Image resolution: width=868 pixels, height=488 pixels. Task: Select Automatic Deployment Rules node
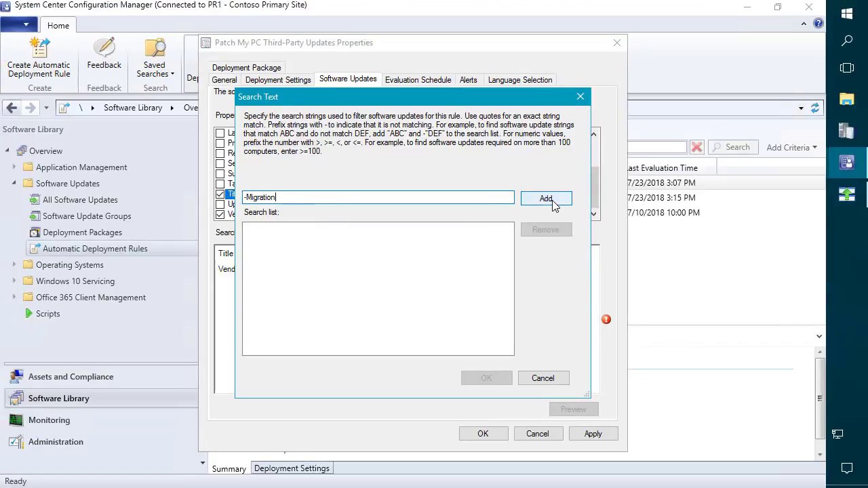[x=95, y=249]
